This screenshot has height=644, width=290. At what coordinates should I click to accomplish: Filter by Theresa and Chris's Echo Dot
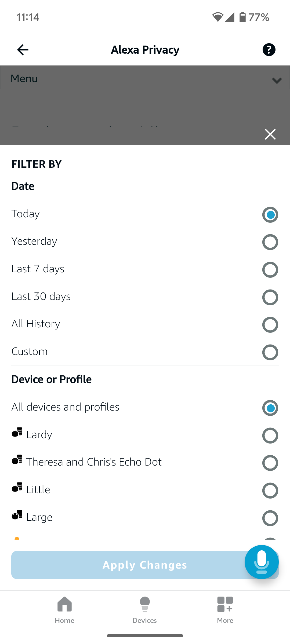click(270, 463)
